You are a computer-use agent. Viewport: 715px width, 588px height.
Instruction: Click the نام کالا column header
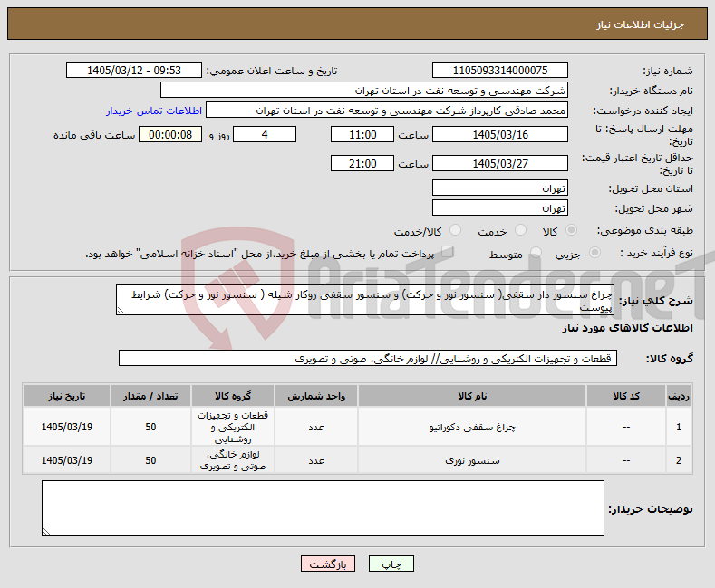[x=472, y=396]
